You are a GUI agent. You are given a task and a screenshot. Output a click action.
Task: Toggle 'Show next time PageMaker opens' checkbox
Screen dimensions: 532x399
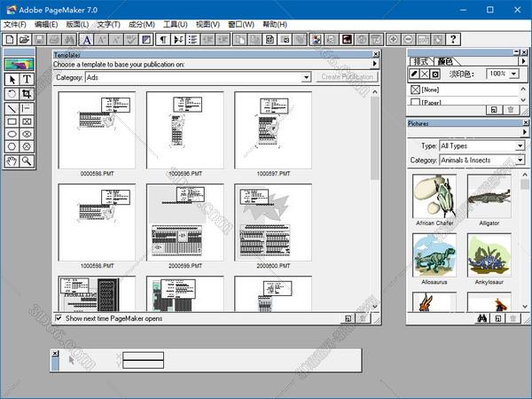tap(59, 317)
